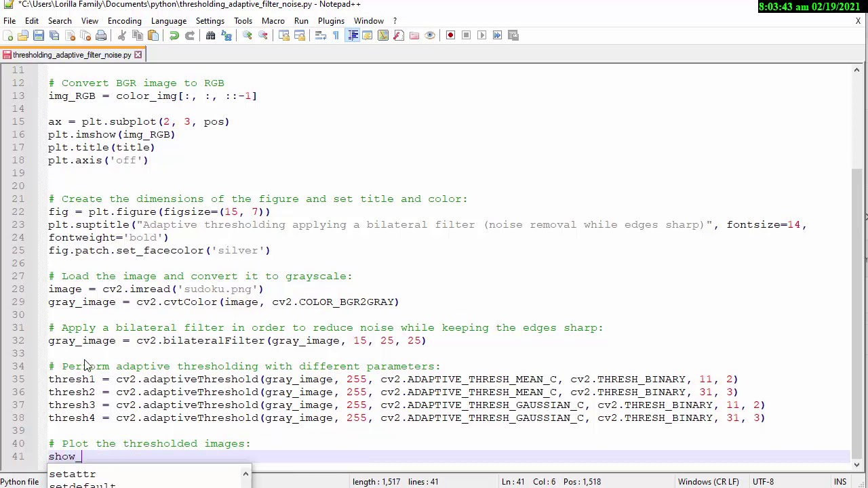The height and width of the screenshot is (488, 868).
Task: Click the Zoom In toolbar icon
Action: point(248,35)
